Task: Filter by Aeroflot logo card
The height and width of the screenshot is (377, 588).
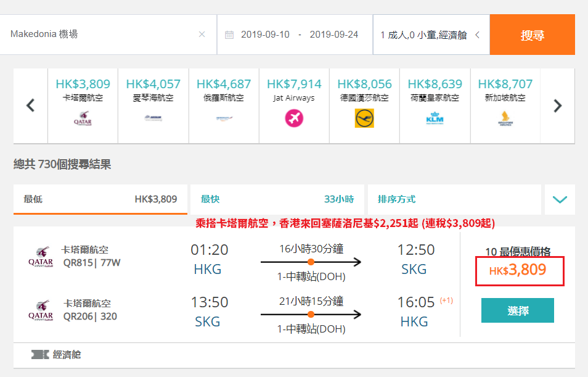Action: point(224,118)
